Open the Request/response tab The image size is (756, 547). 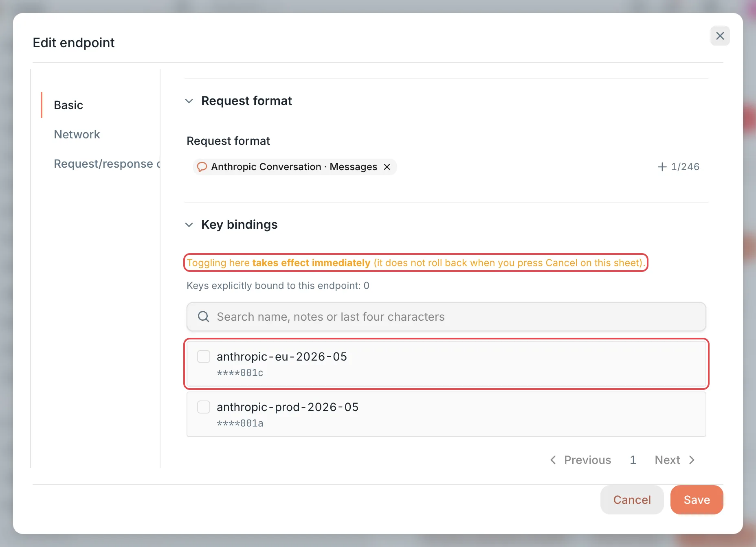tap(107, 164)
